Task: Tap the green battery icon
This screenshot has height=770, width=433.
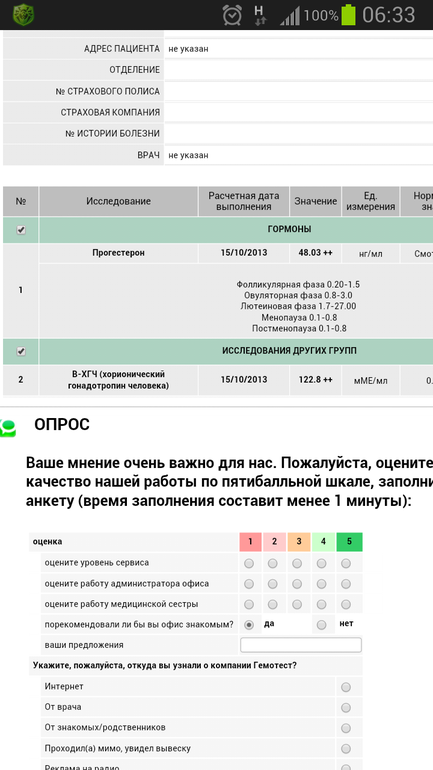Action: [348, 15]
